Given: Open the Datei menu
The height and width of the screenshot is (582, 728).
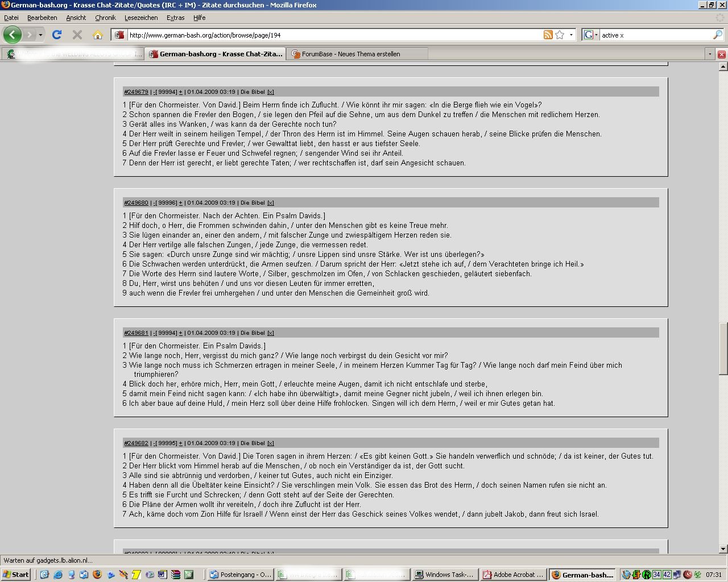Looking at the screenshot, I should click(11, 18).
